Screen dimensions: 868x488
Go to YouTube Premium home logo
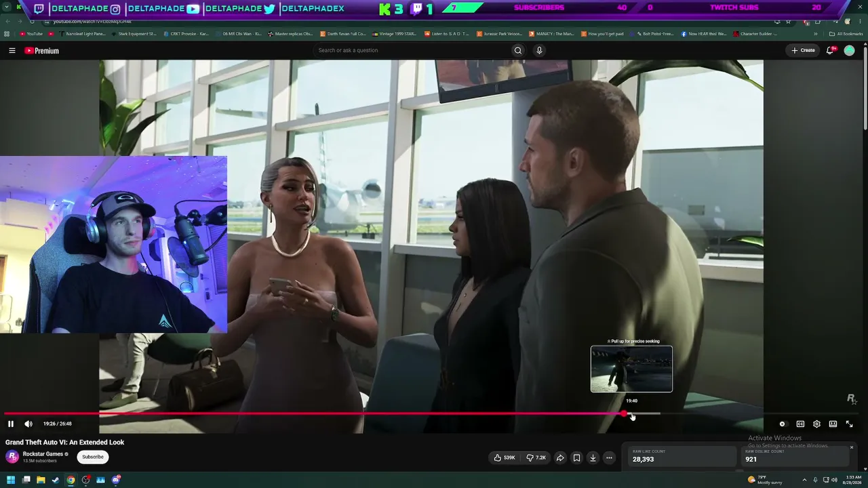click(41, 50)
